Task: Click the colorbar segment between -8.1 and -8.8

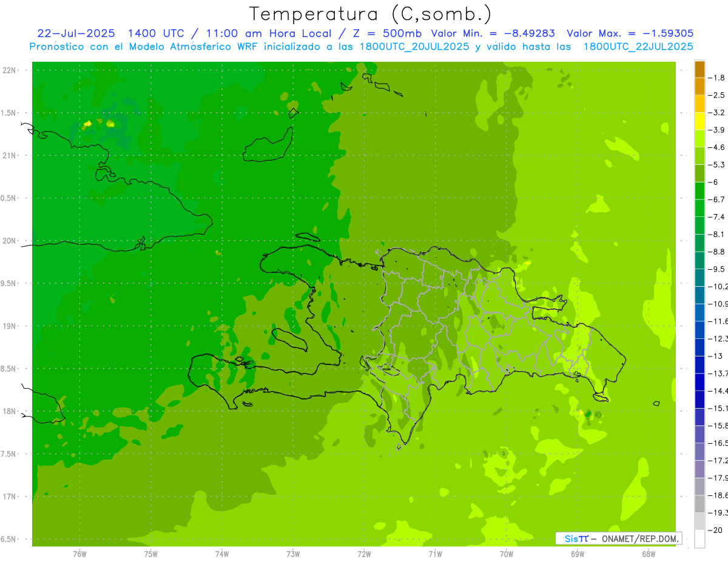Action: click(x=699, y=243)
